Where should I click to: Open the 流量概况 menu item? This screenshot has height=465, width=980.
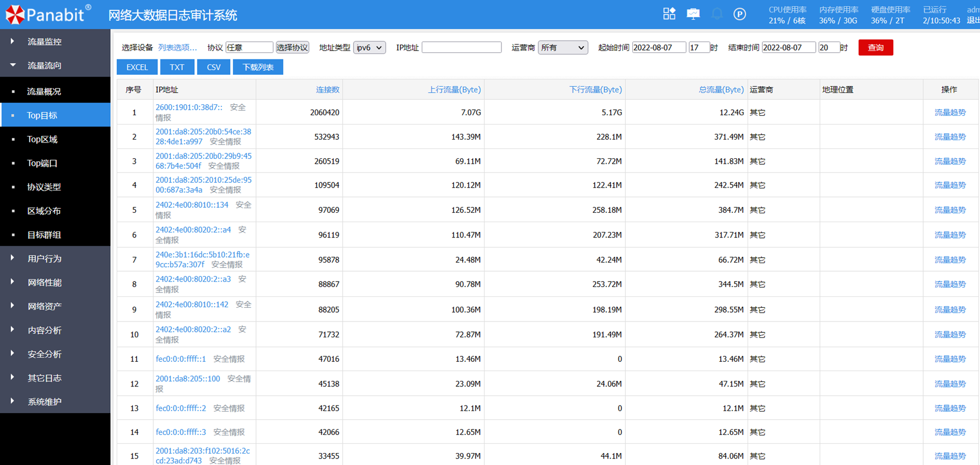click(x=55, y=91)
